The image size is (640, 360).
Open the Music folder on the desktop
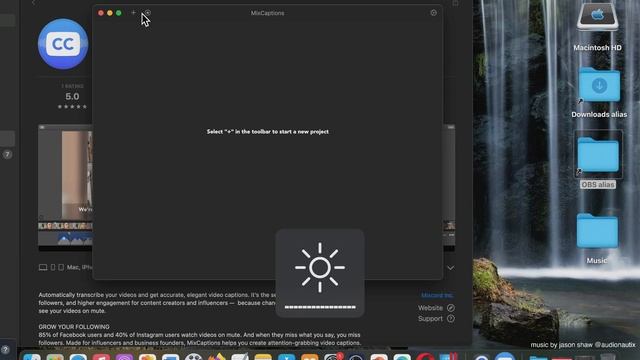click(597, 238)
